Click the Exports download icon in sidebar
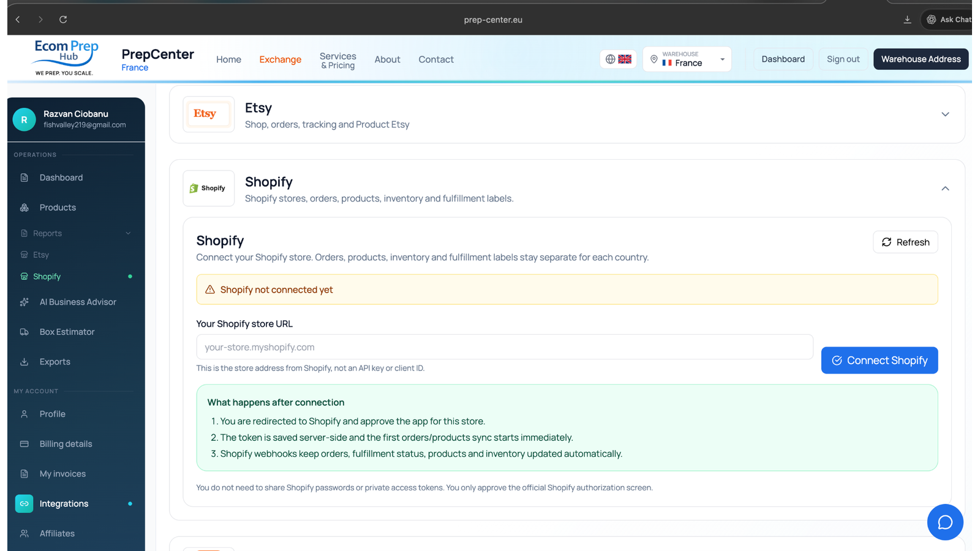The height and width of the screenshot is (551, 980). point(24,362)
